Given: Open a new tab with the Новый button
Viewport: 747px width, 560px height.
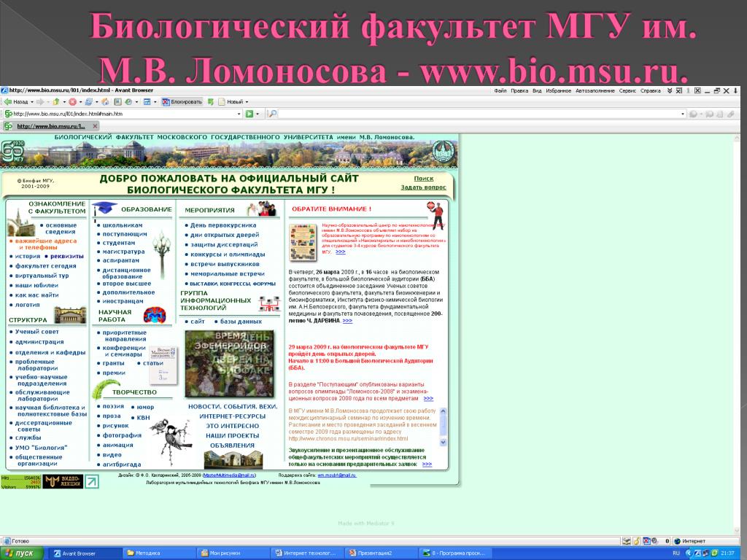Looking at the screenshot, I should click(x=231, y=102).
